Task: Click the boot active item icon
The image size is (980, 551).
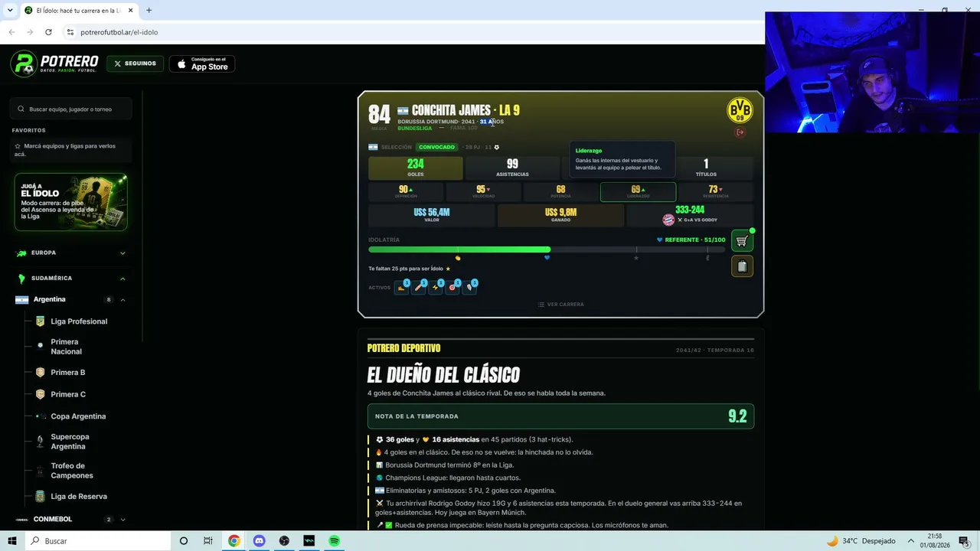Action: 401,287
